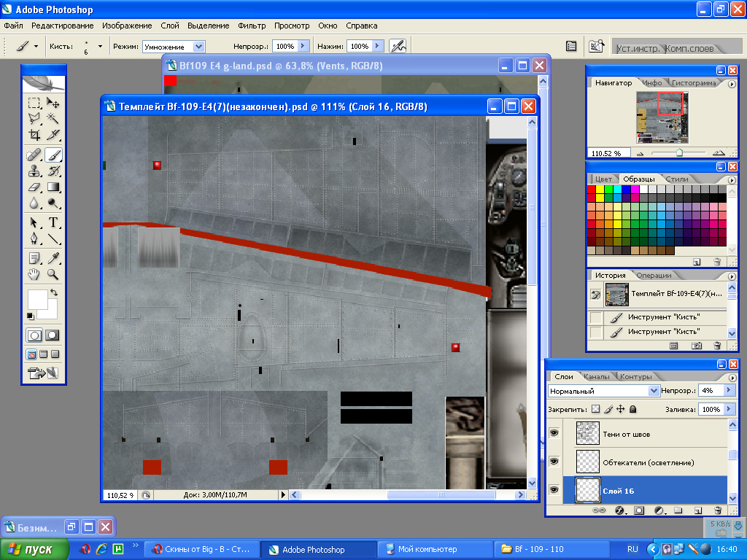Select the Magic Wand tool

pos(53,117)
